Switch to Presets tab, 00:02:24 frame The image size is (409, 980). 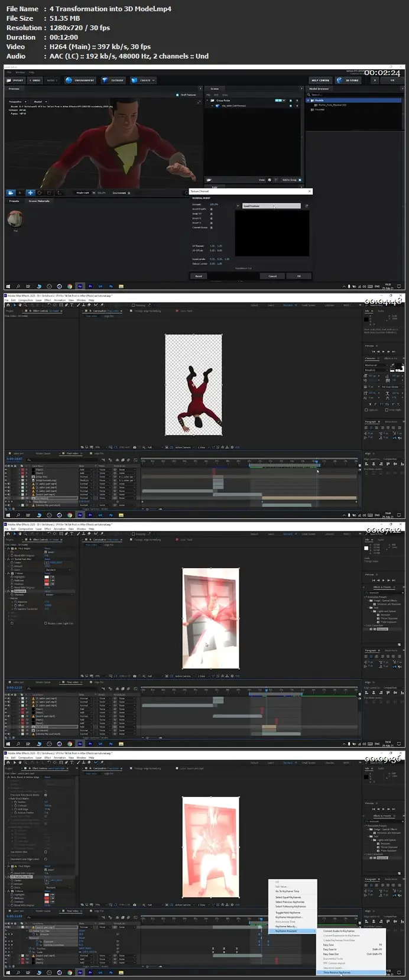(x=14, y=201)
